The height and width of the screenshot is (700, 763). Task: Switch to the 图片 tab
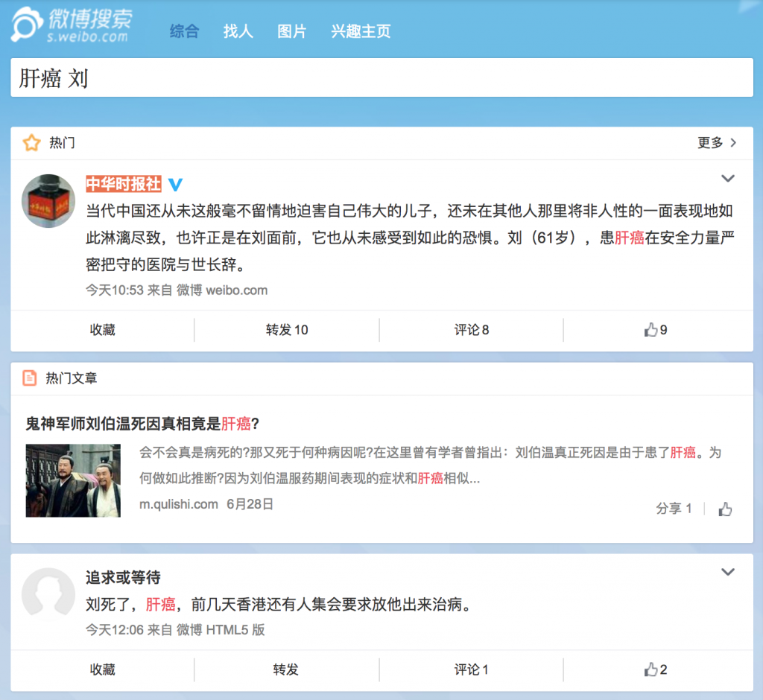(291, 32)
